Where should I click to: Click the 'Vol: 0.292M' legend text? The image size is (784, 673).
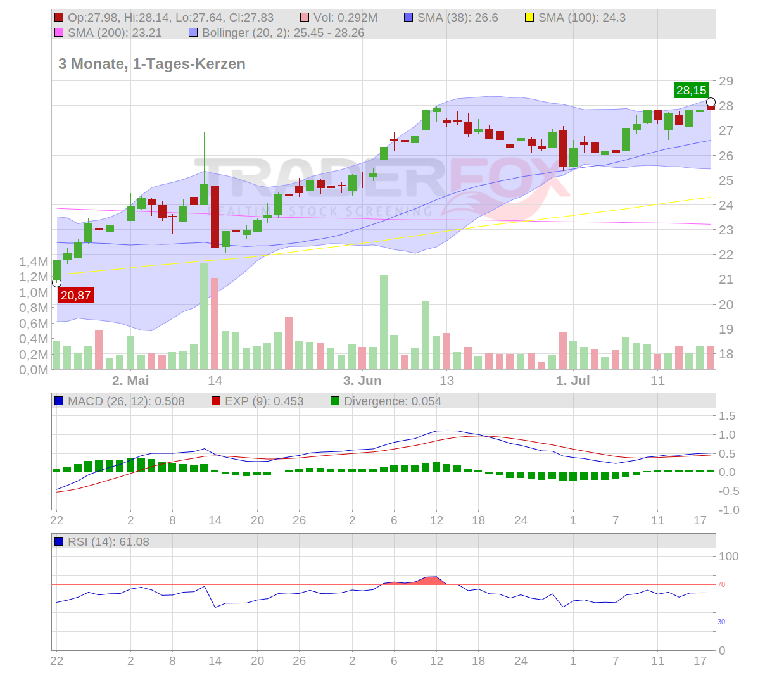click(346, 18)
